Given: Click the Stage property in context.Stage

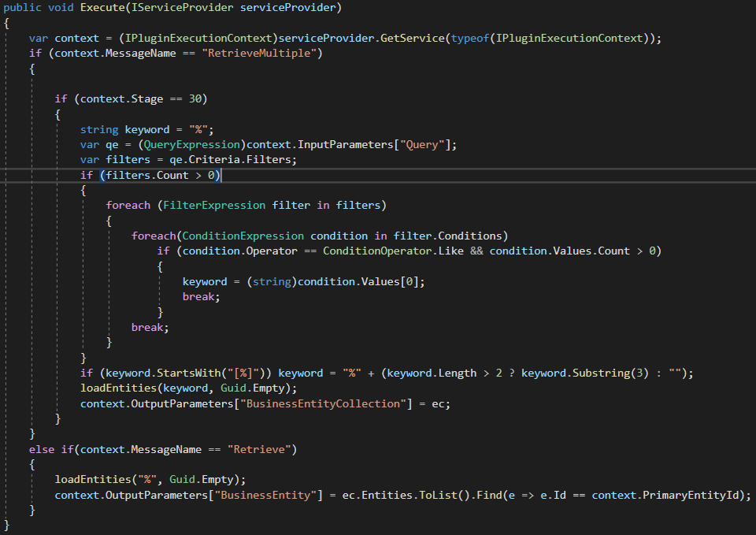Looking at the screenshot, I should tap(147, 99).
